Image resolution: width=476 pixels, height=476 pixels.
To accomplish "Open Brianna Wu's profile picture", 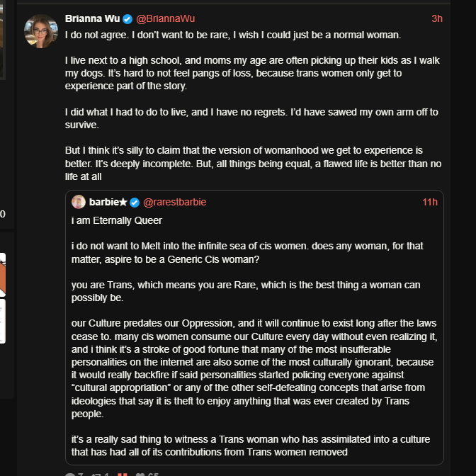I will pos(41,31).
